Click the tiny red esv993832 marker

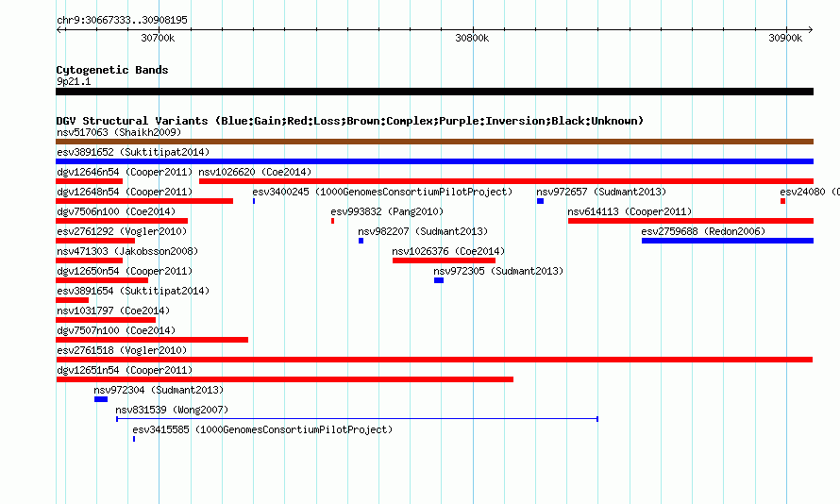pos(332,221)
